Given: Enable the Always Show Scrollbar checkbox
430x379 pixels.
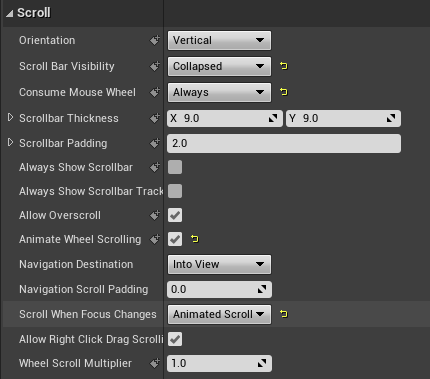Looking at the screenshot, I should pos(175,167).
